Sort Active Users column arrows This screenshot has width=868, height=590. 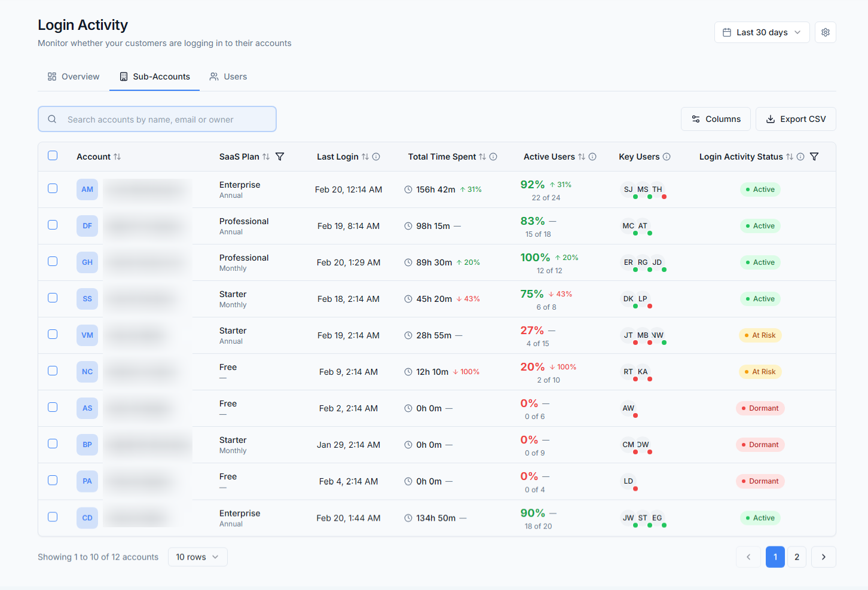coord(582,157)
